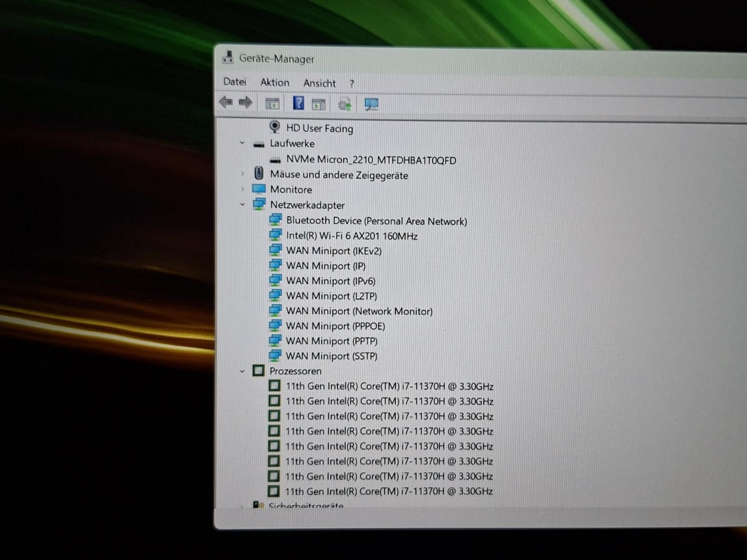The image size is (747, 560).
Task: Scan for hardware changes monitor icon
Action: pyautogui.click(x=371, y=105)
